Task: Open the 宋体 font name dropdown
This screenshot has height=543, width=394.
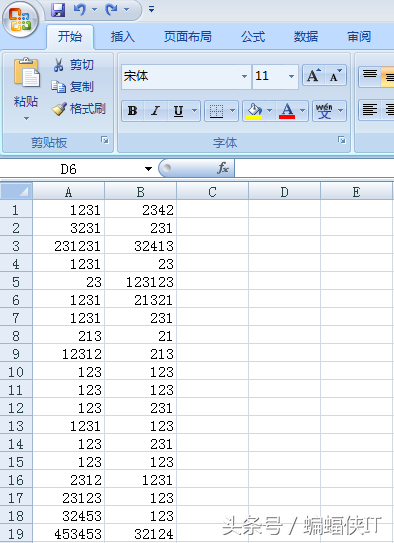Action: pyautogui.click(x=244, y=76)
